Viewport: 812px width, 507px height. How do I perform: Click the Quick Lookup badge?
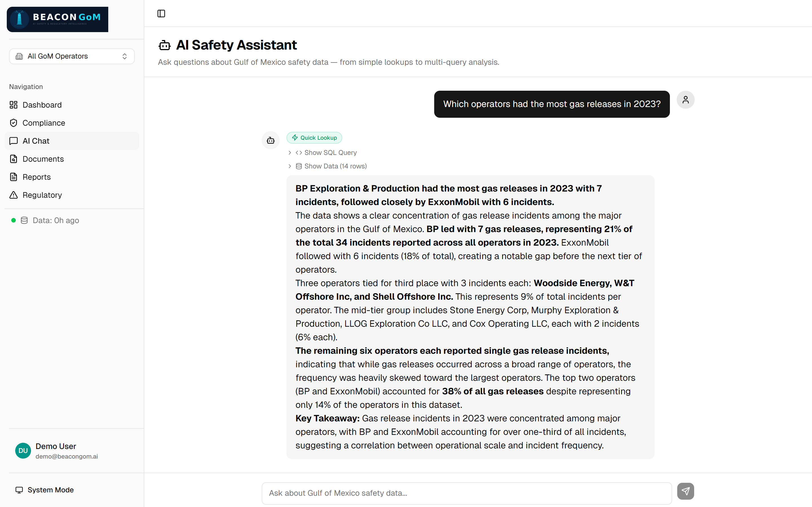(x=314, y=137)
